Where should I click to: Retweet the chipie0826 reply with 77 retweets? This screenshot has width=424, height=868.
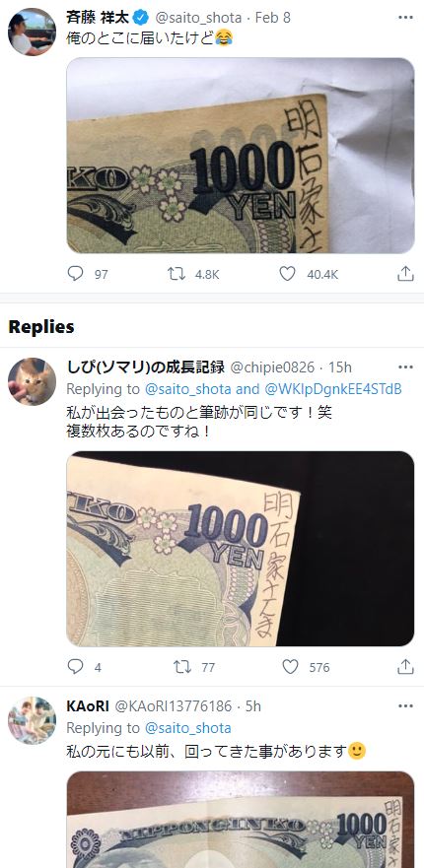[x=182, y=666]
